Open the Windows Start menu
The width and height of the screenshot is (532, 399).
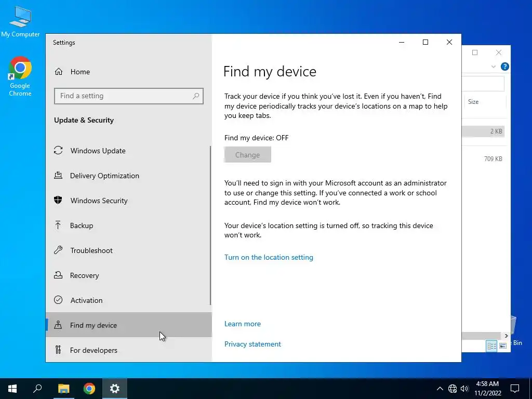pyautogui.click(x=12, y=389)
